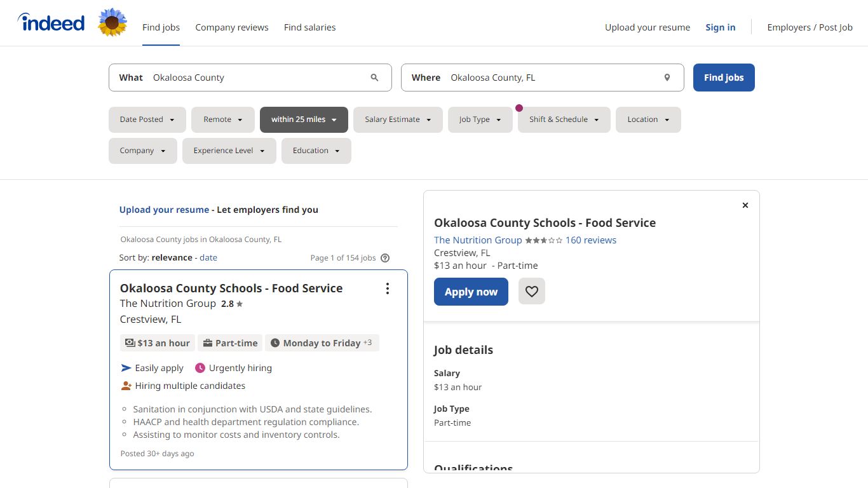Expand the Education filter

point(316,151)
